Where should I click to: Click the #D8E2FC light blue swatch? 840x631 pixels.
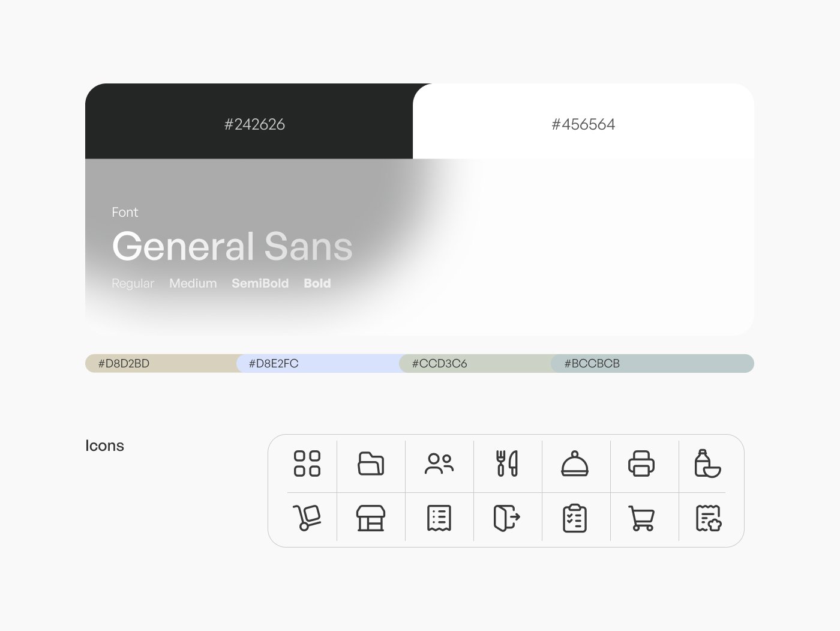coord(318,363)
